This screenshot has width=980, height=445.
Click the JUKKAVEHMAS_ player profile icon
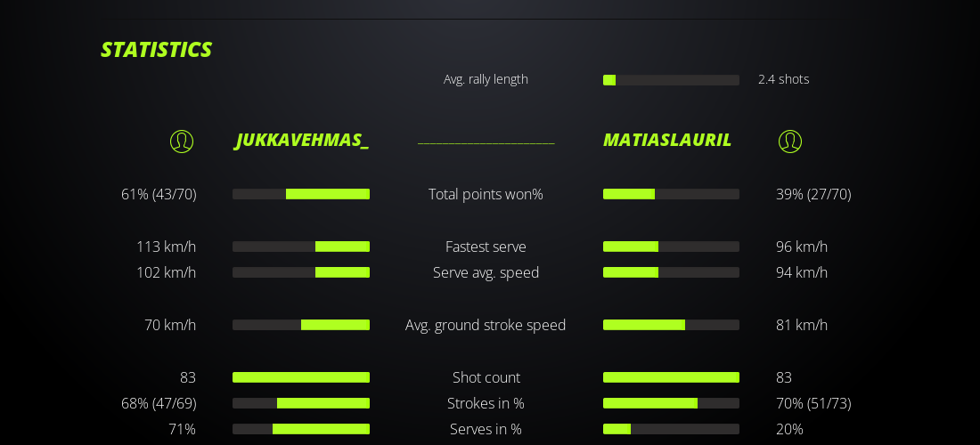click(182, 142)
